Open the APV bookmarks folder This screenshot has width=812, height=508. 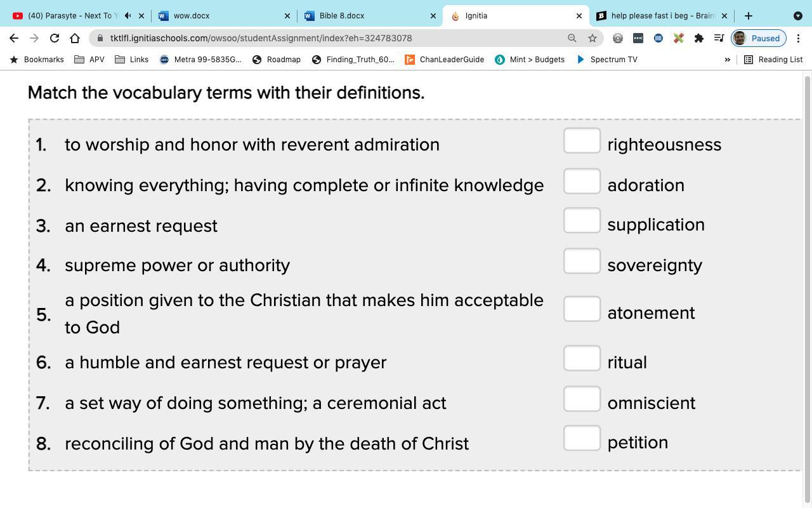click(x=89, y=60)
